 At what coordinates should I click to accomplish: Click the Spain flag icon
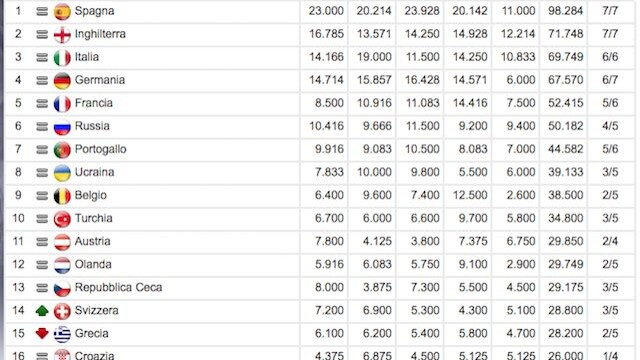pyautogui.click(x=62, y=11)
